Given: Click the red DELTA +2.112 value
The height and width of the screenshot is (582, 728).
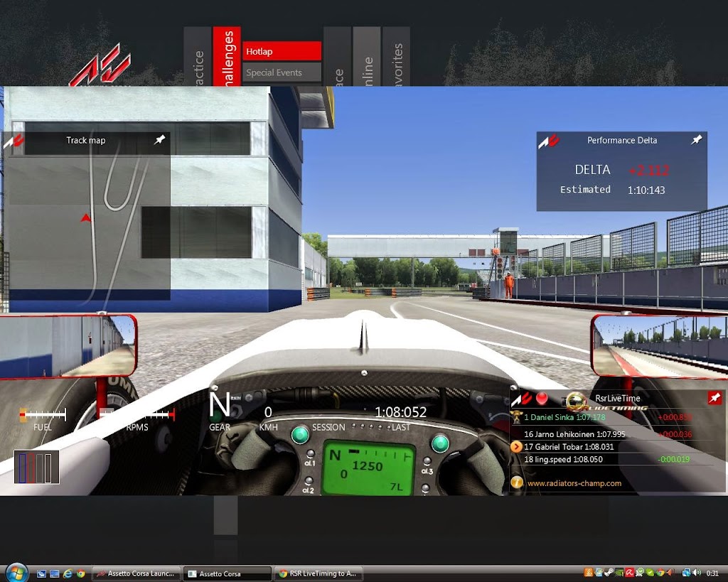Looking at the screenshot, I should point(648,171).
